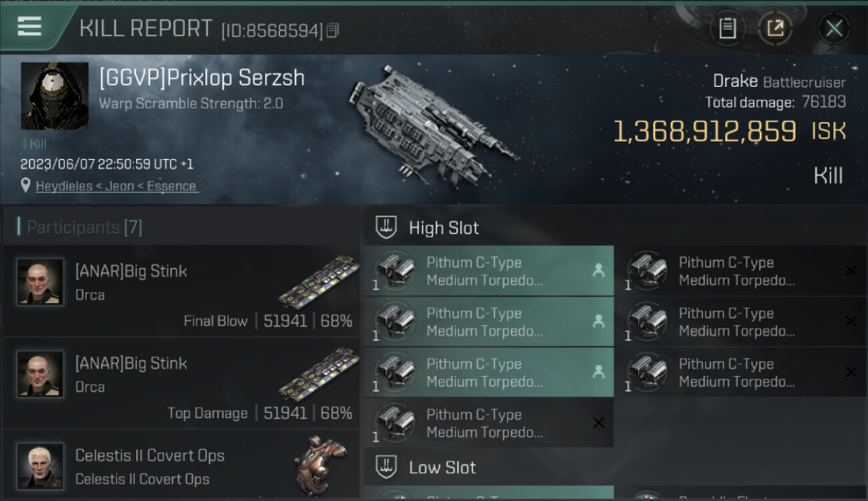Open the hamburger menu

[x=30, y=27]
